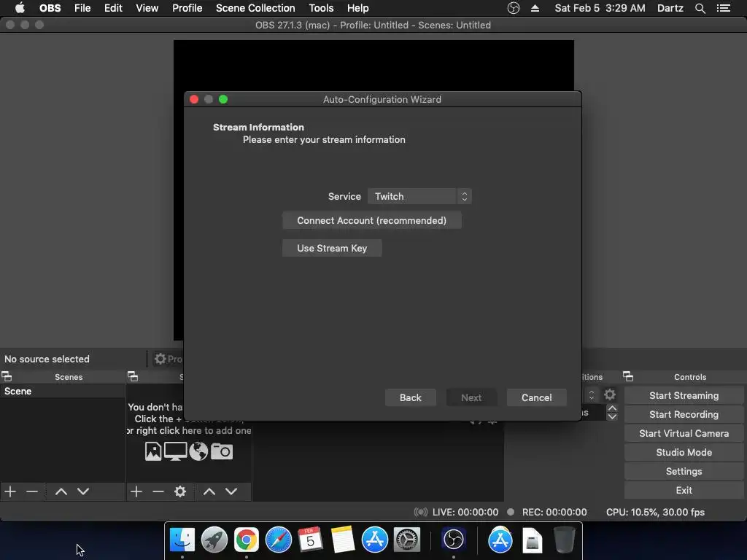The image size is (747, 560).
Task: Remove the selected scene with minus icon
Action: [32, 491]
